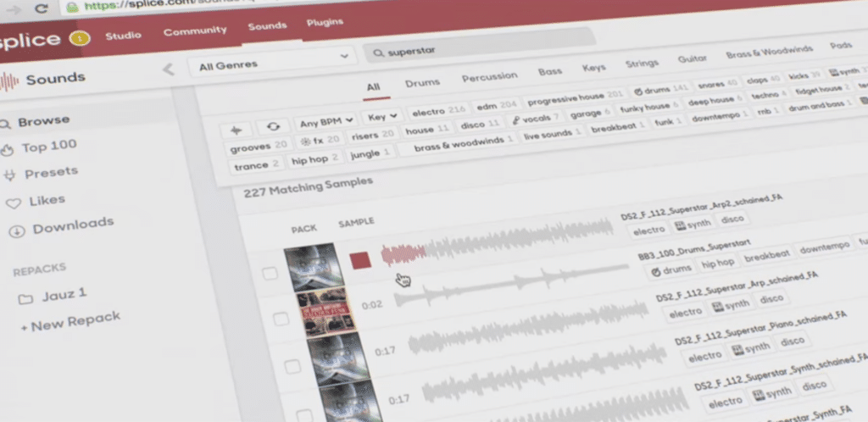The height and width of the screenshot is (422, 868).
Task: Click the synth tag in the Arp2_schained row
Action: click(695, 225)
